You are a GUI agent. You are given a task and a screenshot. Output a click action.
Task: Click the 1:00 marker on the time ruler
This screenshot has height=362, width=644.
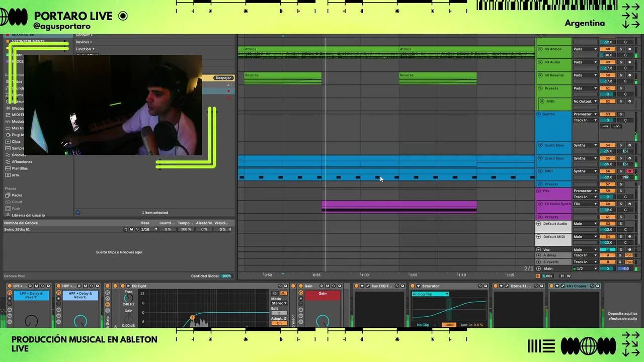365,275
